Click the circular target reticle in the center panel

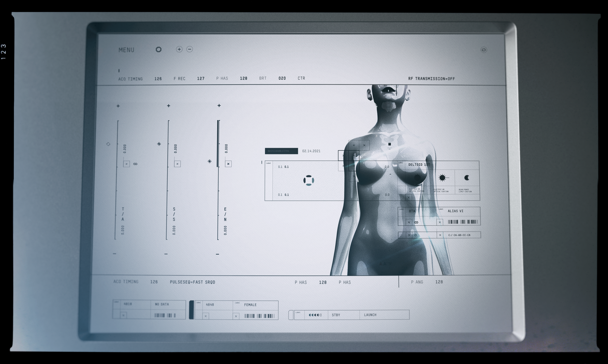309,180
